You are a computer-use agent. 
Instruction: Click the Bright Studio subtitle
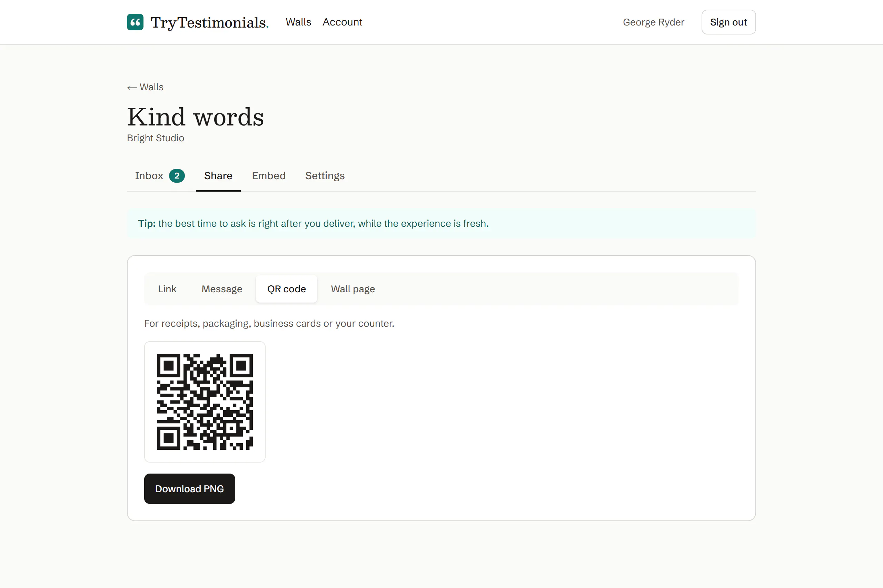(x=155, y=138)
